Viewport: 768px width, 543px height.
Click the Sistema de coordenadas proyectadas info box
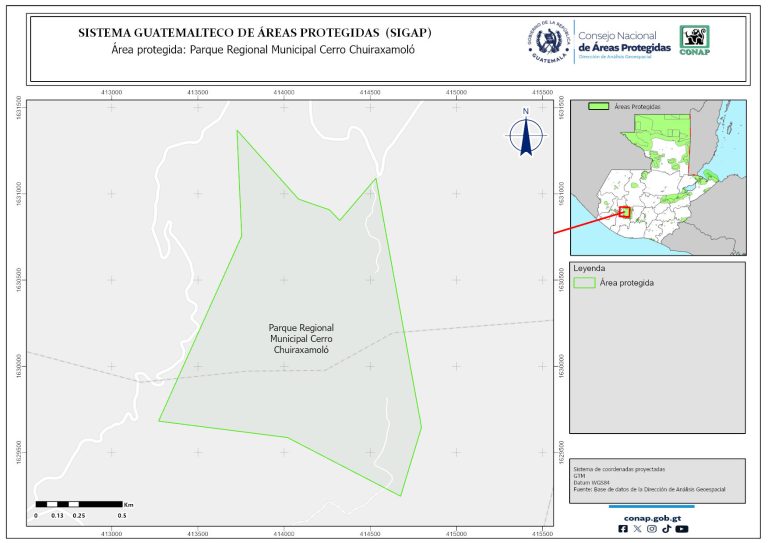(656, 478)
